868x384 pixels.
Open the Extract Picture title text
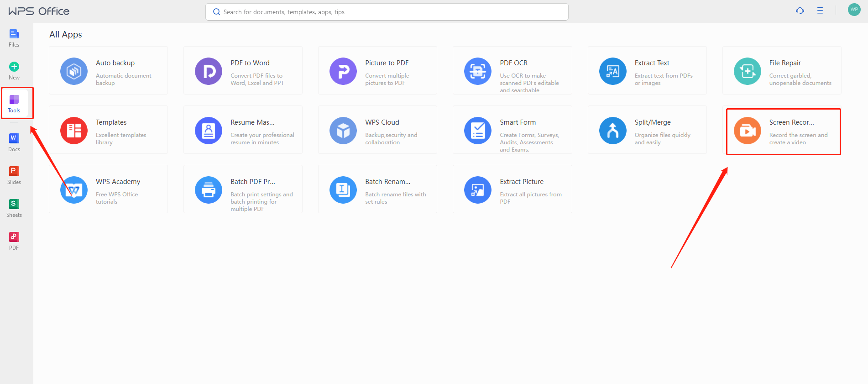click(x=522, y=182)
